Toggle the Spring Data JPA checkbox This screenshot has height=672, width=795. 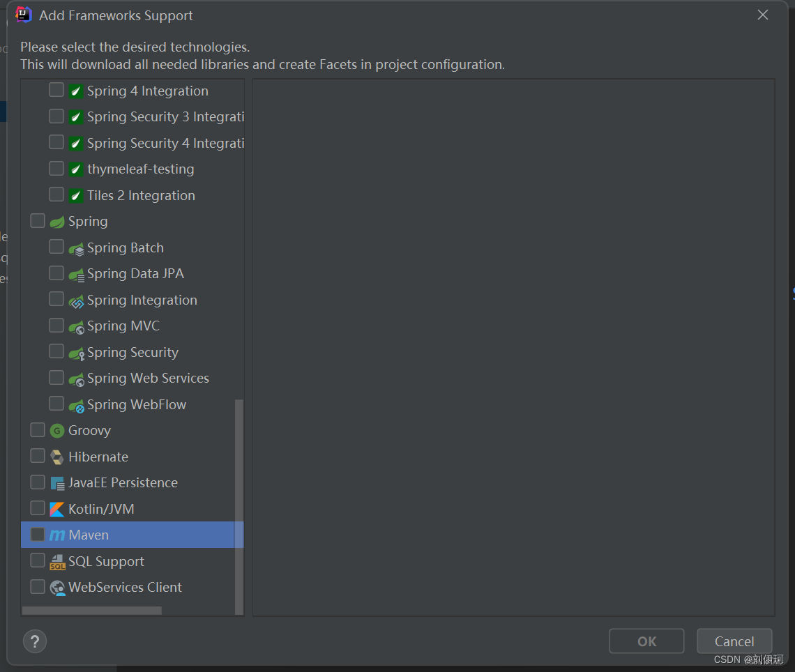(x=56, y=273)
